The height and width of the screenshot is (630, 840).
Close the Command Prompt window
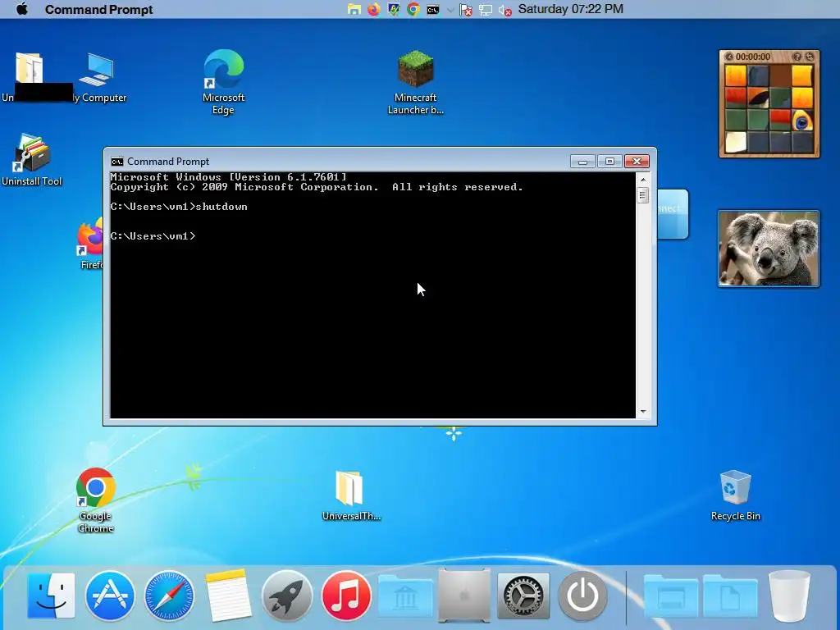pos(637,162)
